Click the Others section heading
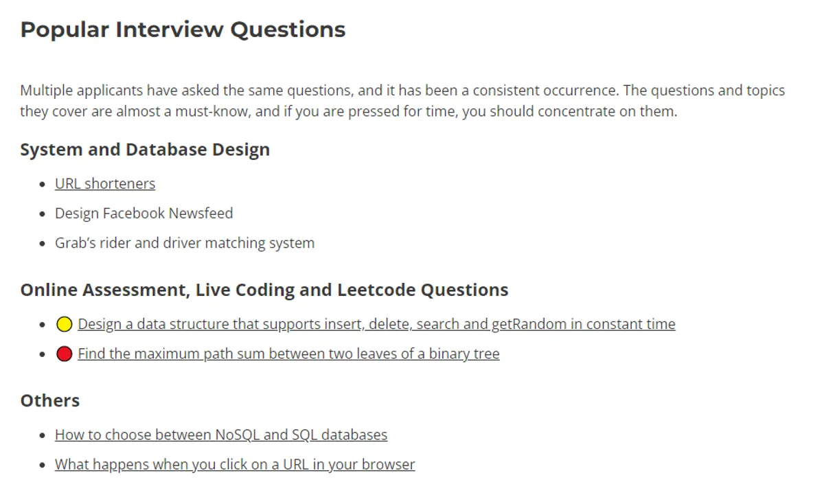Viewport: 824px width, 504px height. pyautogui.click(x=50, y=401)
